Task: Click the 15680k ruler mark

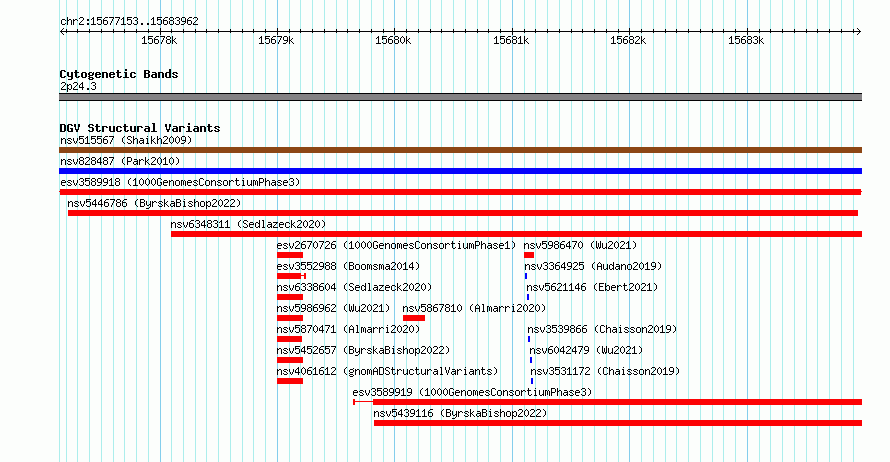Action: point(393,40)
